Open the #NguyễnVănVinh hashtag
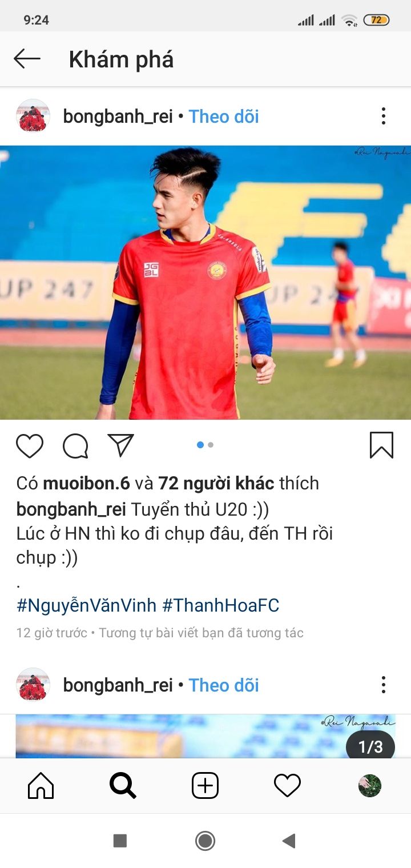 86,605
